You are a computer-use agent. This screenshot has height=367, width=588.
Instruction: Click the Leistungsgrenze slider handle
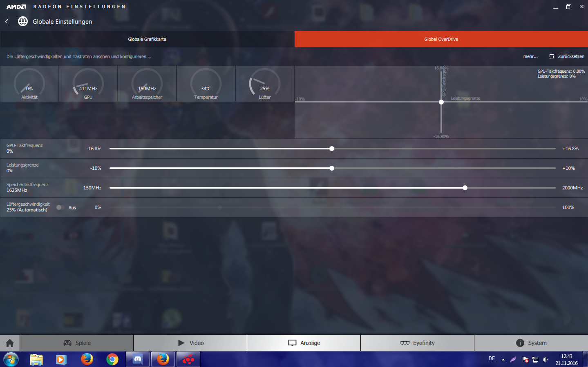click(332, 168)
